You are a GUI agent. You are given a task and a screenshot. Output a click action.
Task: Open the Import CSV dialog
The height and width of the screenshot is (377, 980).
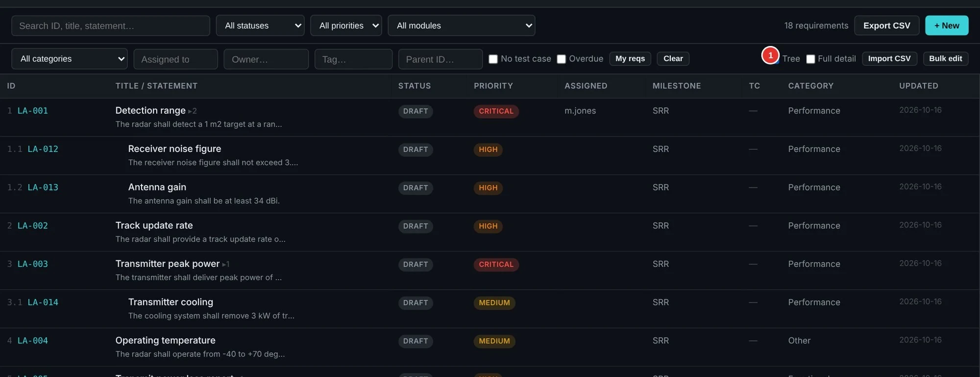[x=889, y=59]
